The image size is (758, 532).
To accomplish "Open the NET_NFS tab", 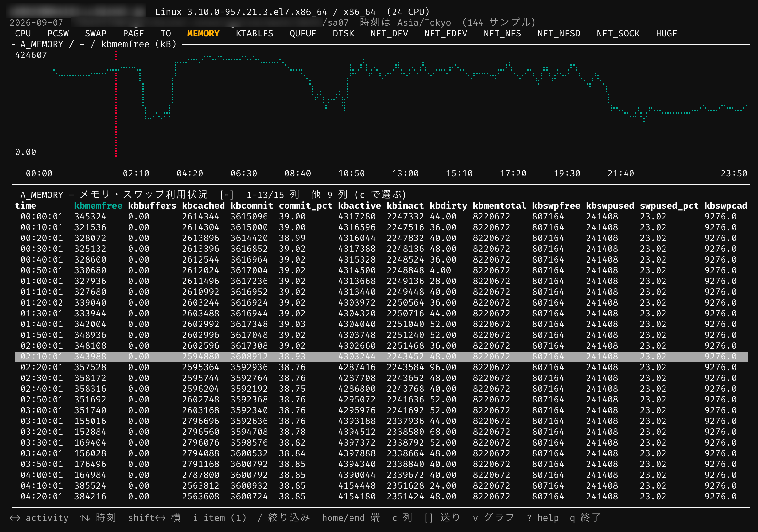I will (502, 33).
